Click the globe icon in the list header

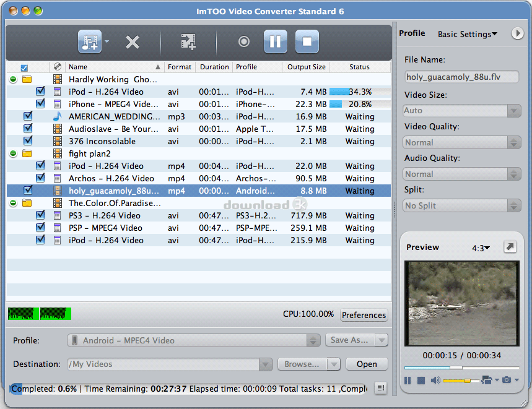point(58,67)
